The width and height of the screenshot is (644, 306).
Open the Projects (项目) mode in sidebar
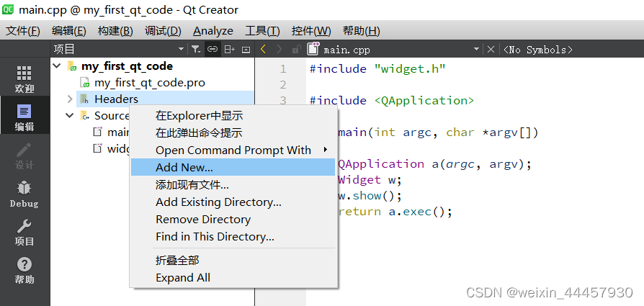click(x=24, y=233)
